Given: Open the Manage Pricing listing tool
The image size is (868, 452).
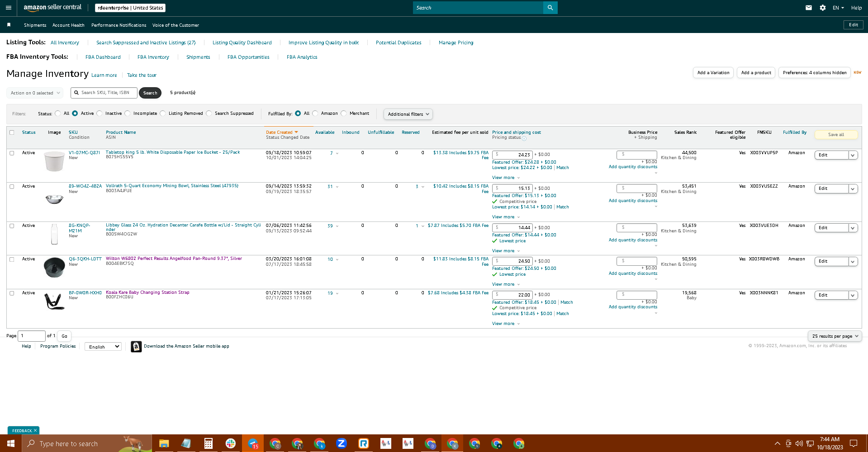Looking at the screenshot, I should [456, 42].
